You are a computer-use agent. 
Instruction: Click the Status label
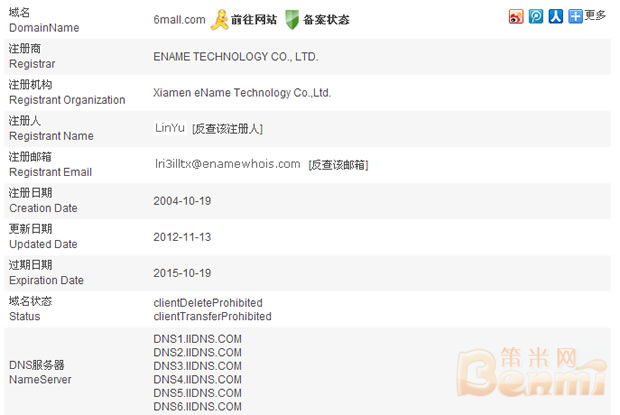[x=25, y=317]
